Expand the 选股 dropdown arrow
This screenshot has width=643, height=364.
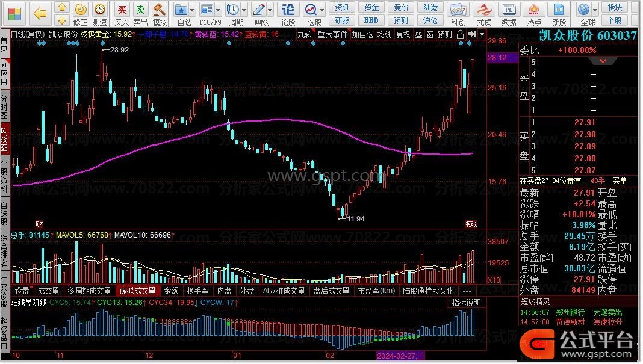tap(322, 10)
